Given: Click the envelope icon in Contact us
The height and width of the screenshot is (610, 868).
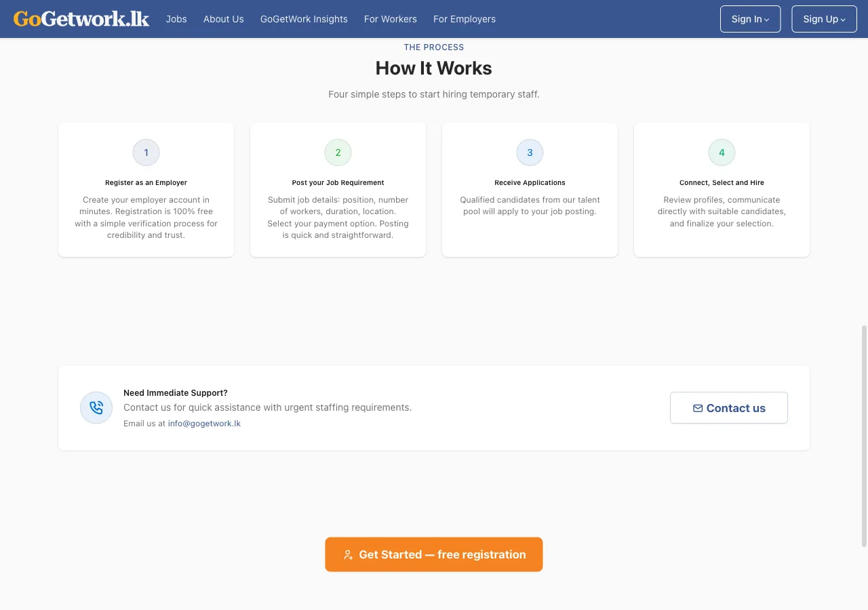Looking at the screenshot, I should (698, 408).
